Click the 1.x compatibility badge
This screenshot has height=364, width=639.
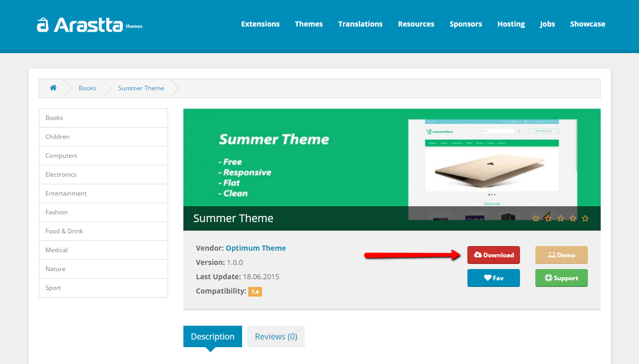[x=255, y=292]
